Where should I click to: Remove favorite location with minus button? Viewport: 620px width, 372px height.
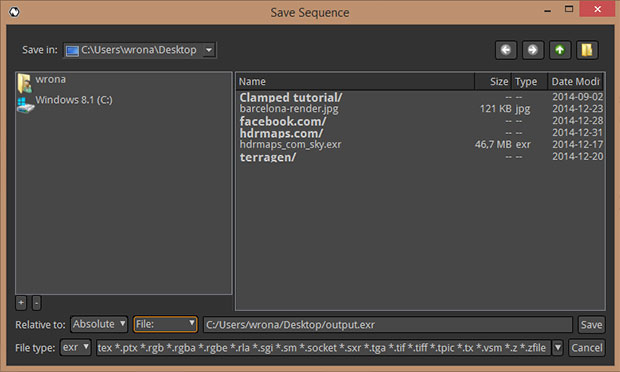36,303
